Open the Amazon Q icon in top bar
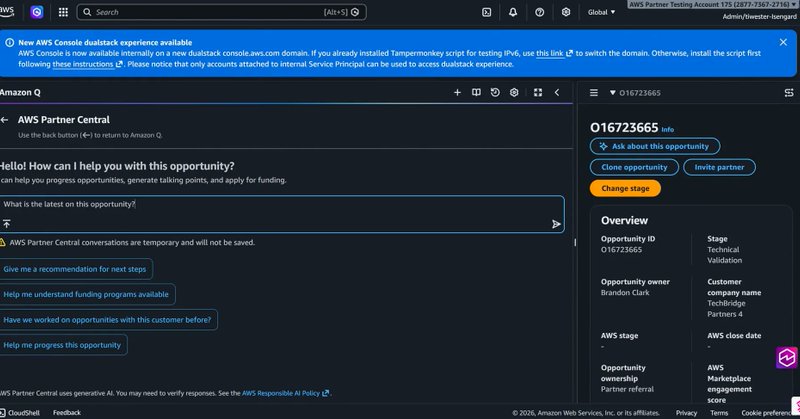This screenshot has height=419, width=800. (37, 12)
